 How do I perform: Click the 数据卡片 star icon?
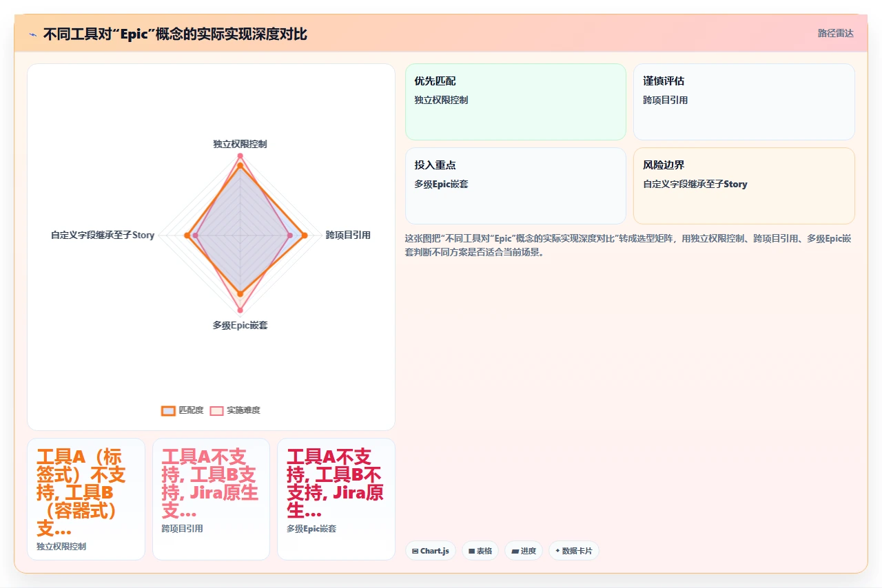click(x=557, y=551)
